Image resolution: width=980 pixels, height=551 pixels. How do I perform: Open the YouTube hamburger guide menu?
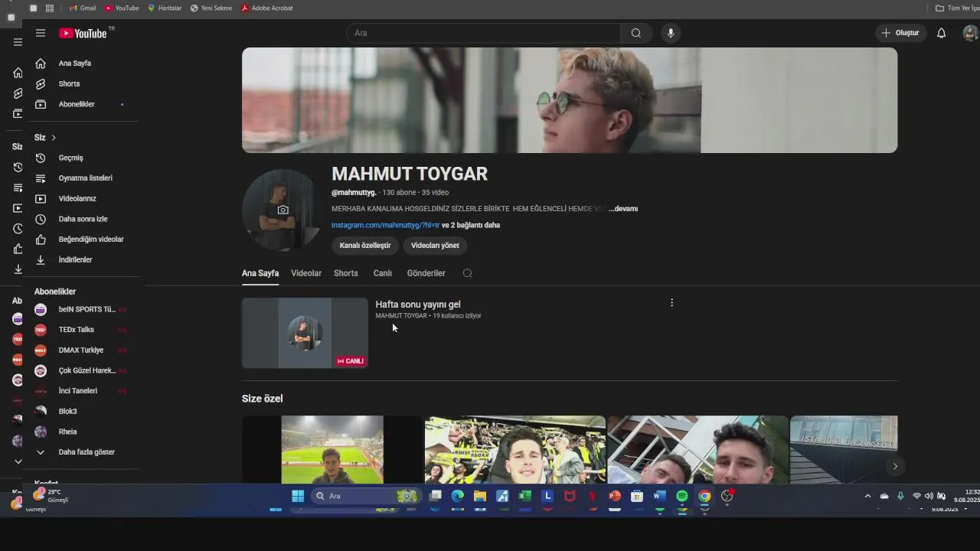click(41, 33)
